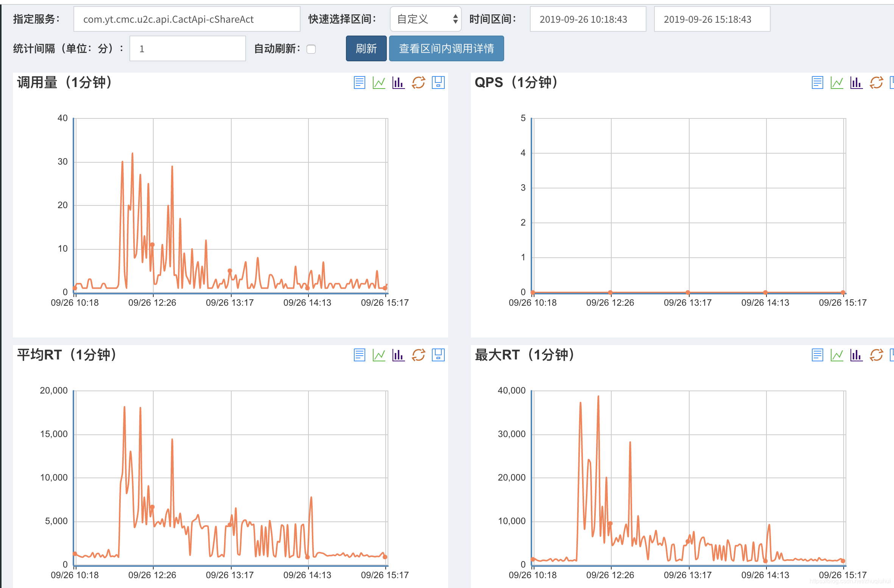Restore the 调用量 chart
This screenshot has width=894, height=588.
click(x=418, y=82)
